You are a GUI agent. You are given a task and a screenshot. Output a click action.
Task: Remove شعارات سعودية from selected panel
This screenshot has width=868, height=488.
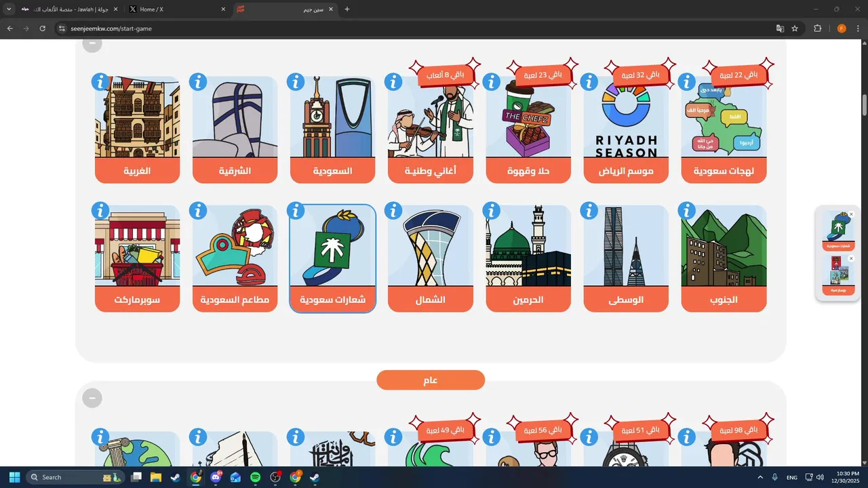point(851,215)
